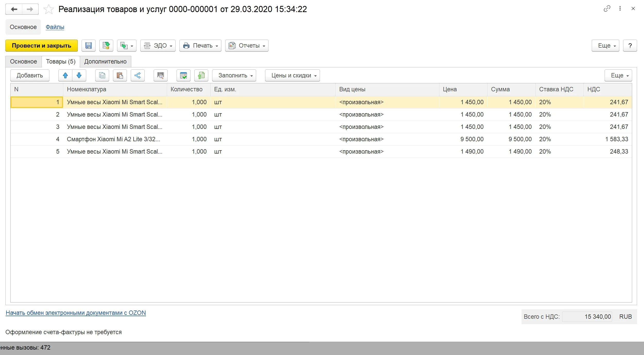Image resolution: width=644 pixels, height=355 pixels.
Task: Open the create-based-on dropdown button
Action: click(x=127, y=46)
